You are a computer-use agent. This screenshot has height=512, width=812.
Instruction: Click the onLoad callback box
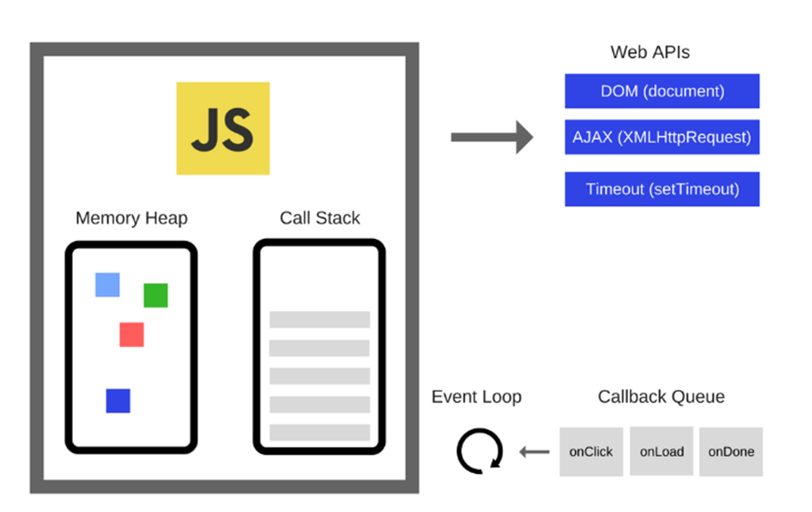click(662, 452)
